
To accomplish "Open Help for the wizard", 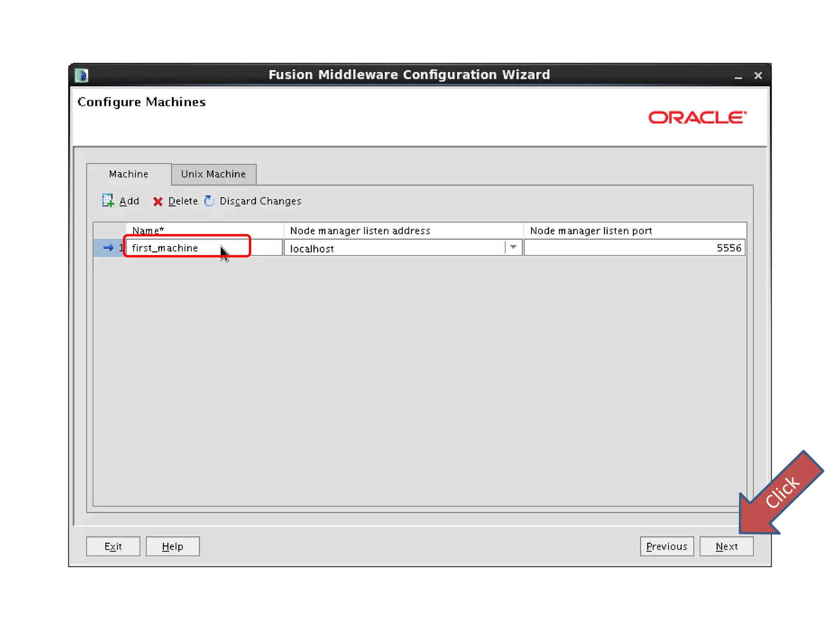I will point(172,546).
